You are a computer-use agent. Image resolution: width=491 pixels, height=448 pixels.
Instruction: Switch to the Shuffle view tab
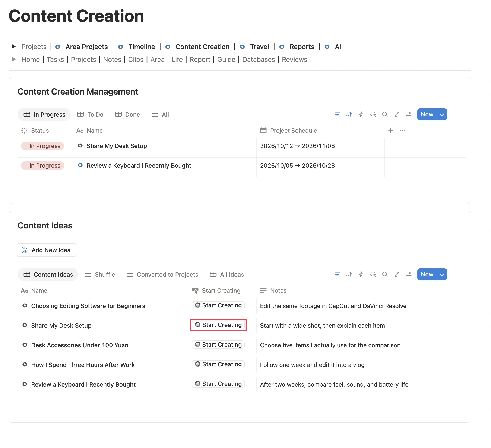(x=100, y=274)
